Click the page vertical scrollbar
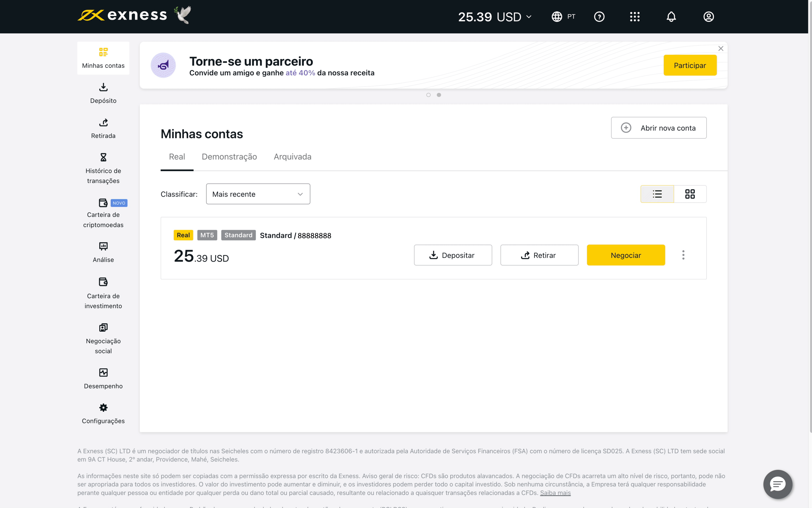This screenshot has height=508, width=812. (x=810, y=216)
